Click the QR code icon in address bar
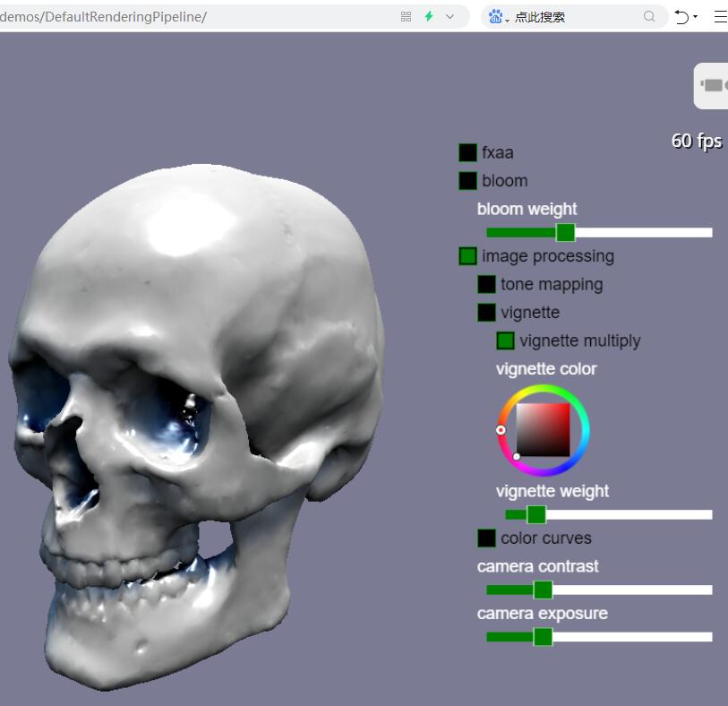 tap(406, 16)
